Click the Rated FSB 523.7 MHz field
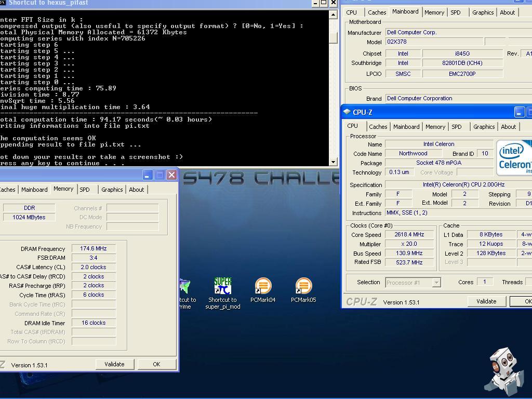532x399 pixels. (x=409, y=262)
